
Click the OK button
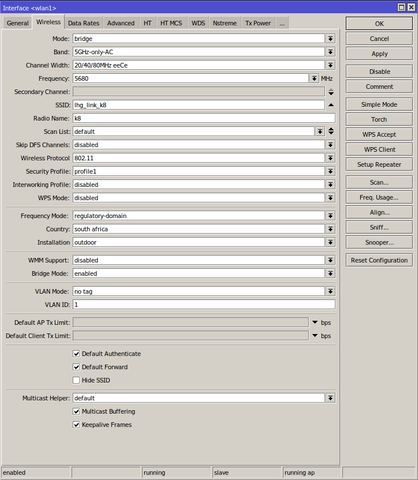click(x=379, y=24)
